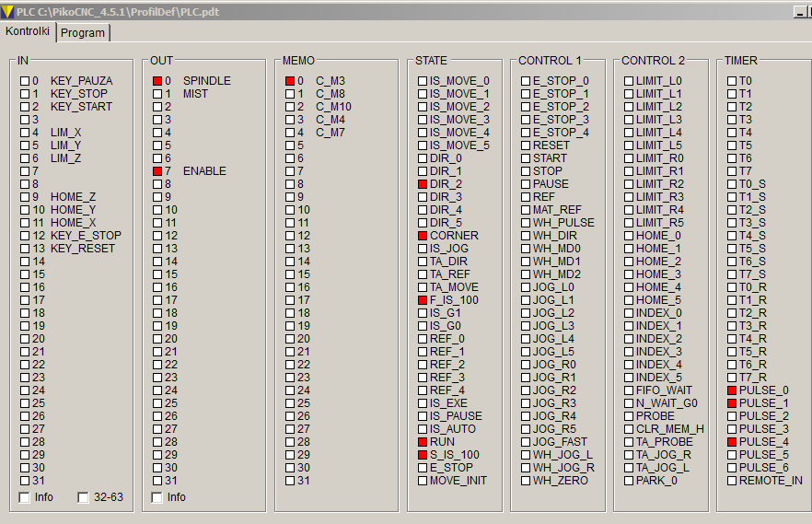Viewport: 812px width, 524px height.
Task: Toggle the PARK_0 control indicator
Action: click(629, 481)
